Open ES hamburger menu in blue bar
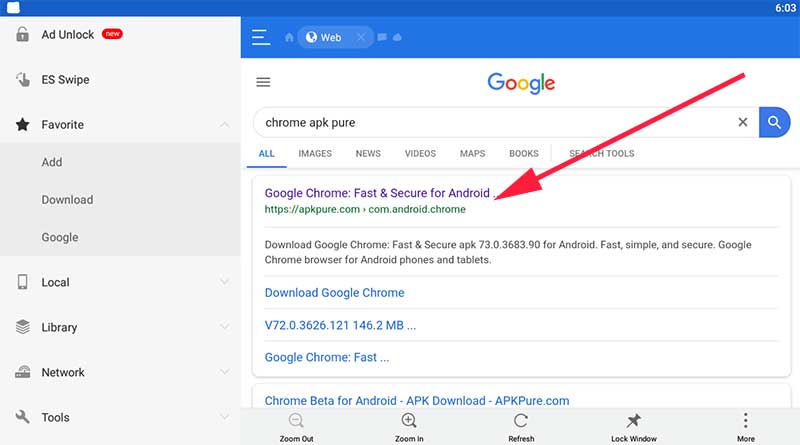Screen dimensions: 800x445 point(261,37)
